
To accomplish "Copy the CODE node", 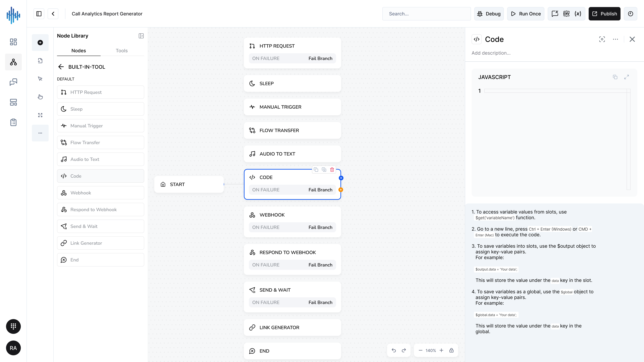I will [316, 170].
